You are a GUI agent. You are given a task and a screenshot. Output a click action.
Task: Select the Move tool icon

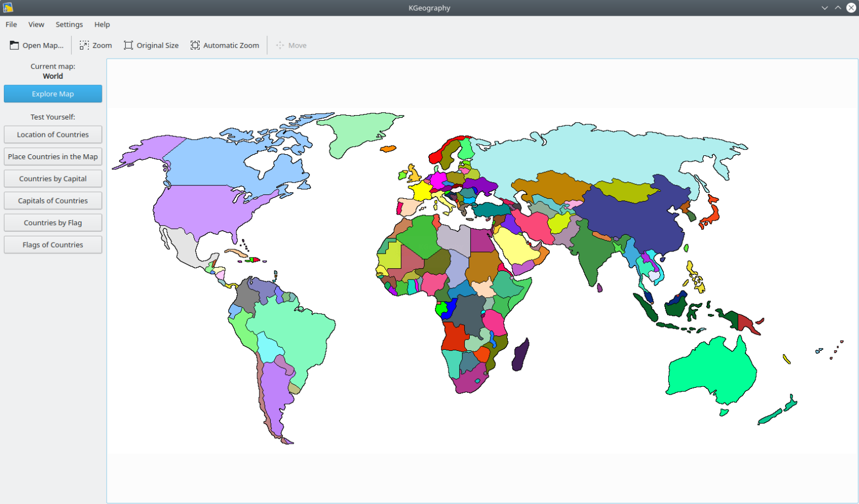[x=291, y=45]
